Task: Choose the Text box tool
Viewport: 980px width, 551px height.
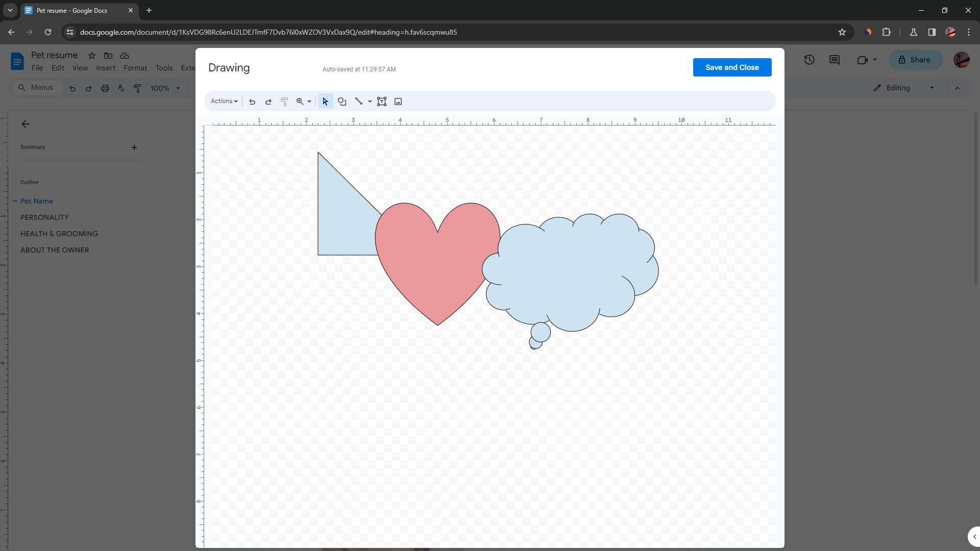Action: (x=382, y=102)
